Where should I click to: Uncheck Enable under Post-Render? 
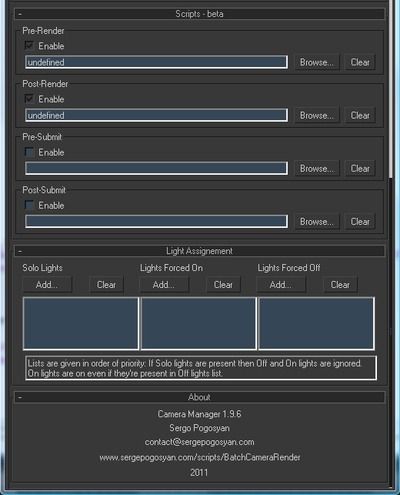click(29, 99)
